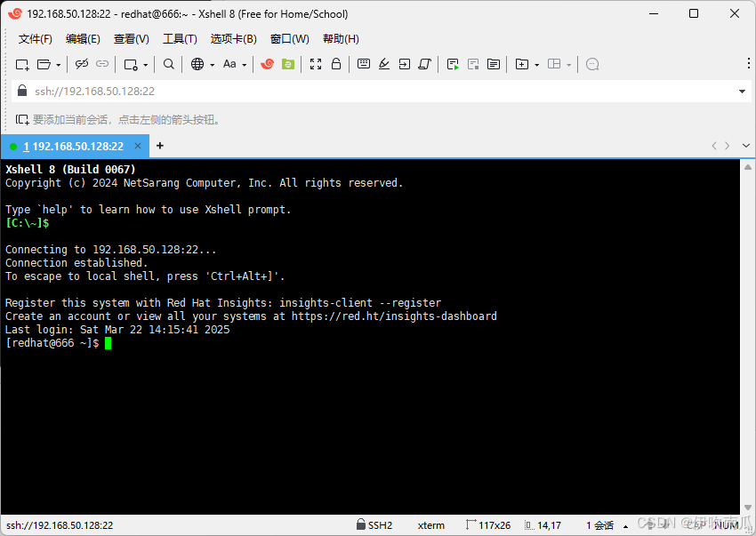Click the next tab right chevron
Viewport: 756px width, 536px height.
[727, 146]
